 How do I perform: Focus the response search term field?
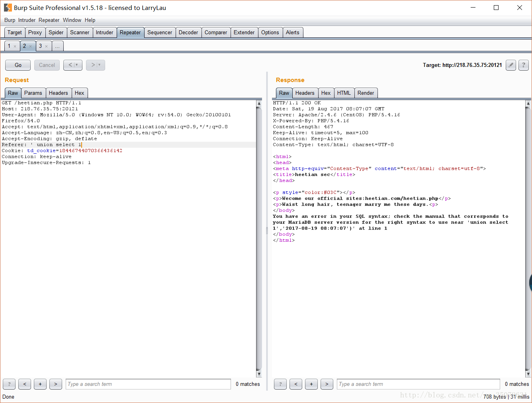click(x=419, y=384)
